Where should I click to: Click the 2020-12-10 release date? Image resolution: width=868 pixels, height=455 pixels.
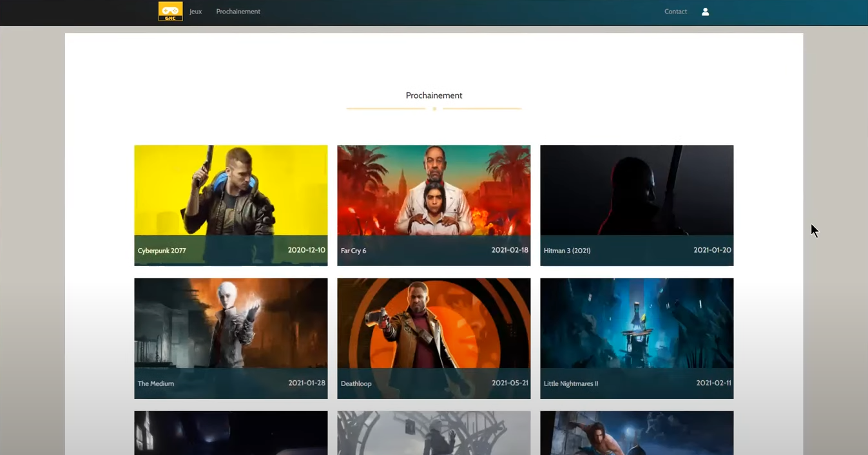[x=306, y=250]
